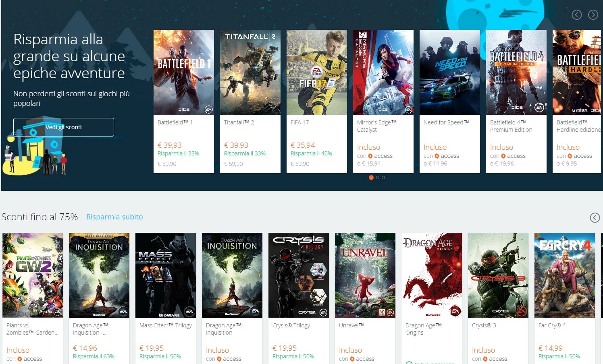Viewport: 603px width, 364px height.
Task: Click the € 39,93 price under Battlefield 1
Action: (x=170, y=145)
